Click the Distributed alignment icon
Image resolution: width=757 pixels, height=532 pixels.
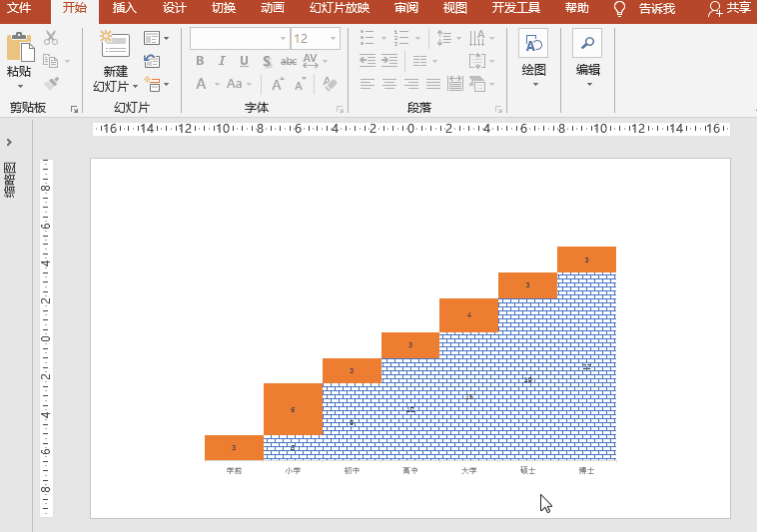454,85
